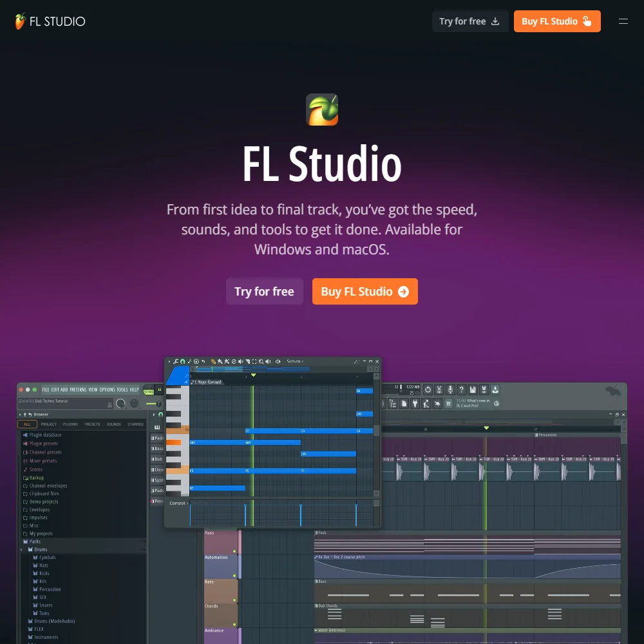Open Mixer presets folder
Image resolution: width=644 pixels, height=644 pixels.
pos(40,460)
